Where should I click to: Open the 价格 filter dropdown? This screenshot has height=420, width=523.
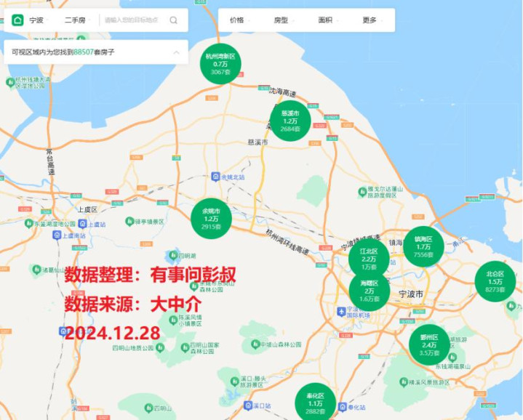pyautogui.click(x=239, y=20)
